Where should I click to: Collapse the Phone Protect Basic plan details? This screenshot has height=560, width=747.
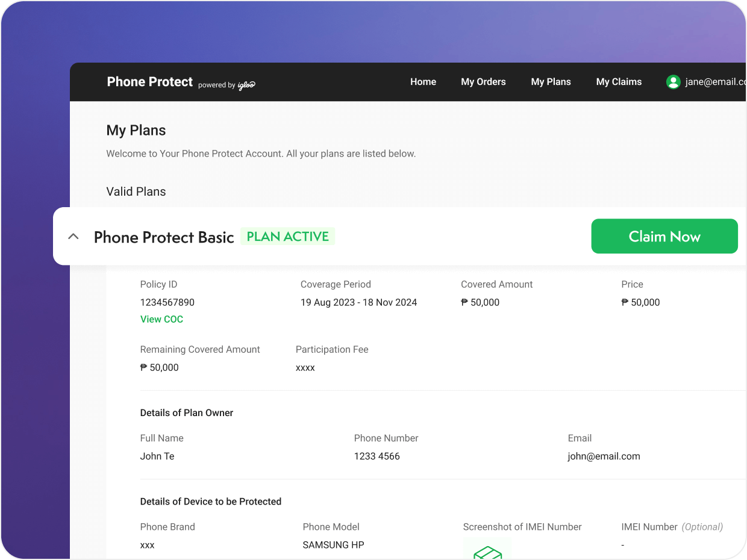click(73, 236)
